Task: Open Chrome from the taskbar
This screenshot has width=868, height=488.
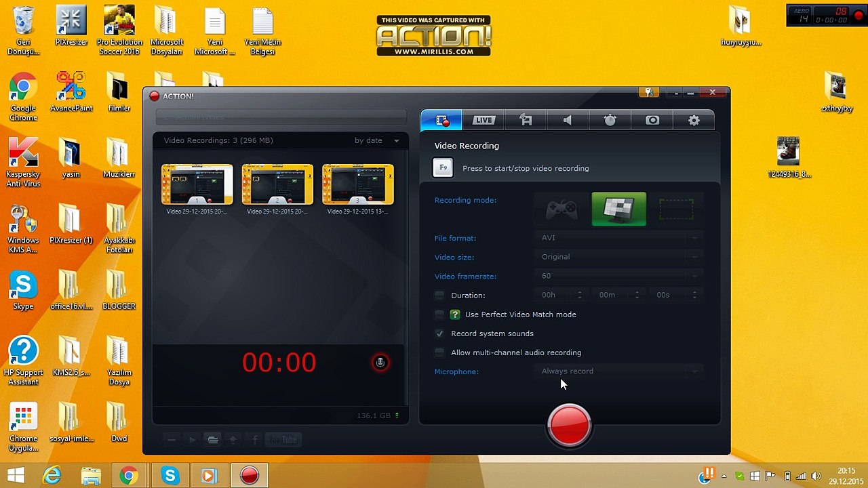Action: 129,475
